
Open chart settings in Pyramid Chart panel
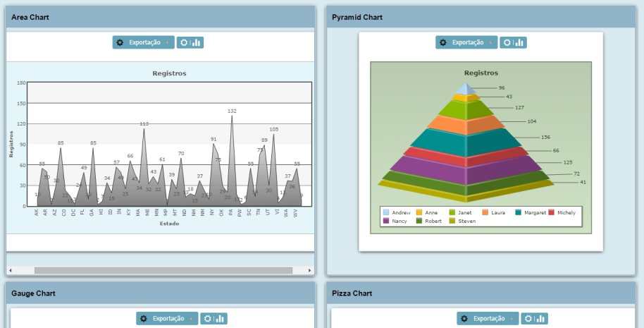point(513,42)
